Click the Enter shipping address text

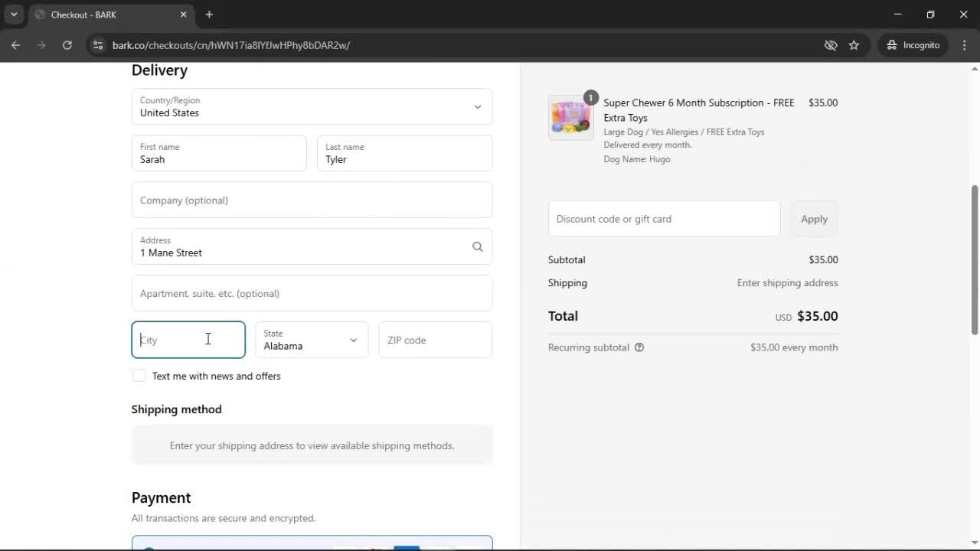point(787,283)
